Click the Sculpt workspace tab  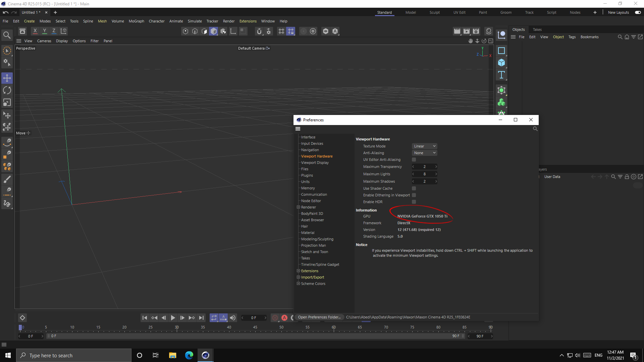pos(434,12)
